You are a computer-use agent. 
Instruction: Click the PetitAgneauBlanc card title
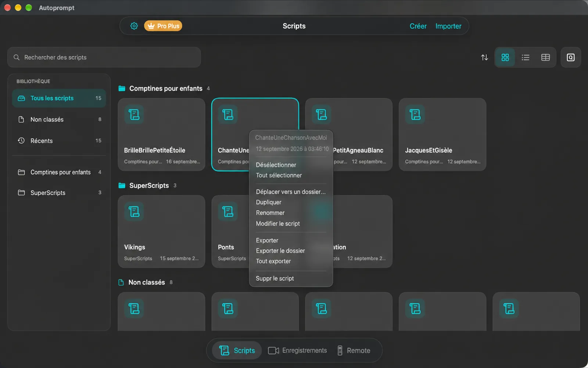[358, 150]
